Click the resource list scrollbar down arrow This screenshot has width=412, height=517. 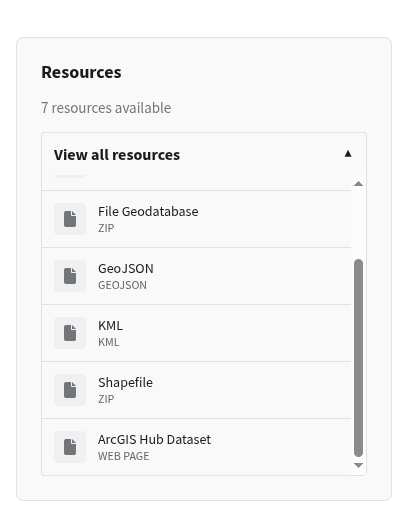(358, 465)
